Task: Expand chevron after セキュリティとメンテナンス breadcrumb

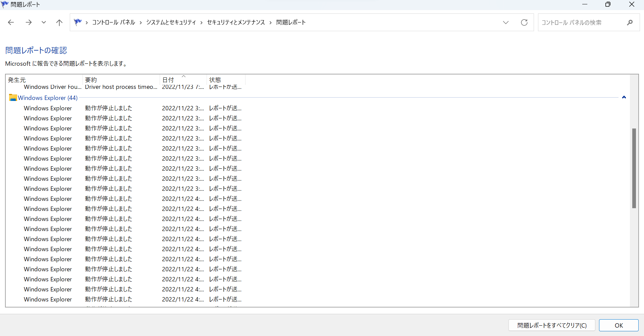Action: click(270, 22)
